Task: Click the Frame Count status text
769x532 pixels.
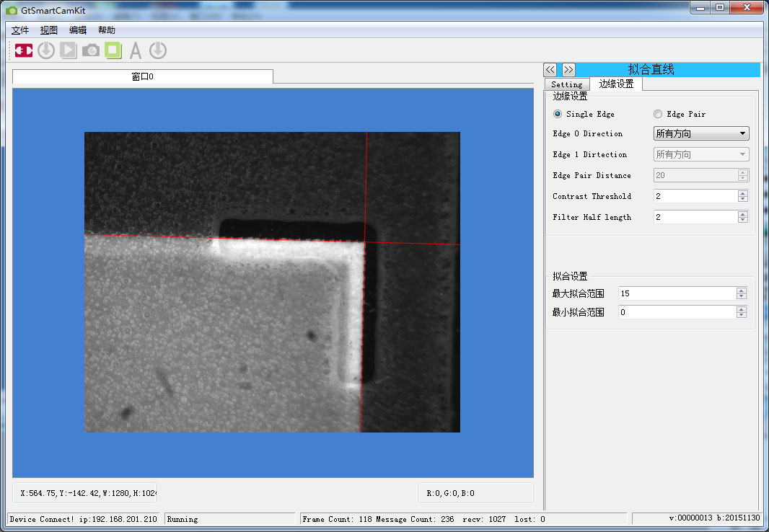Action: tap(423, 519)
